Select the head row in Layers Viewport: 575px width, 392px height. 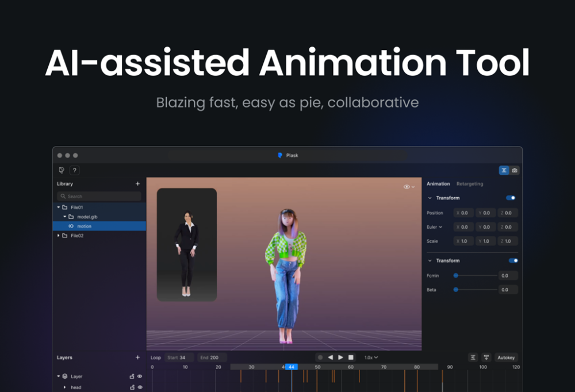(99, 387)
